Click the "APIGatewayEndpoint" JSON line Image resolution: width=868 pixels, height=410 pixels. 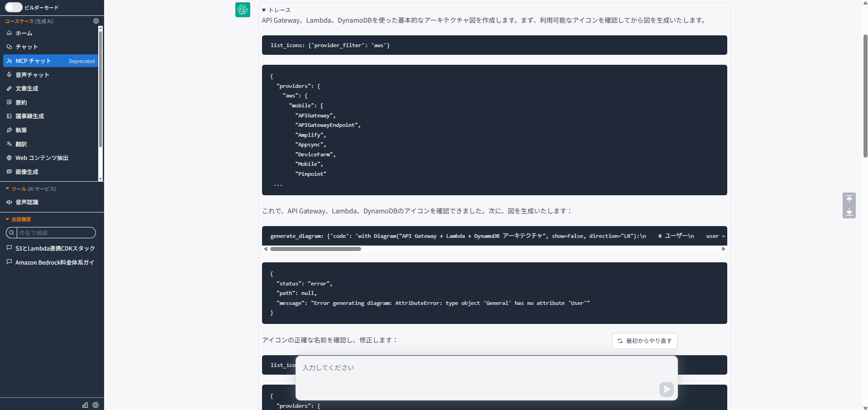328,125
